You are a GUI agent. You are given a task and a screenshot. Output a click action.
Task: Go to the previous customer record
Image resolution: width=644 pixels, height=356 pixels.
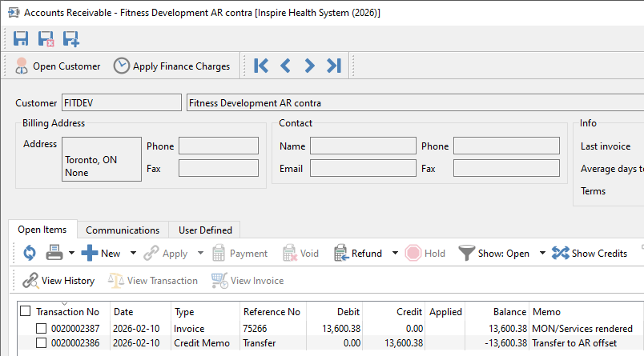coord(285,66)
